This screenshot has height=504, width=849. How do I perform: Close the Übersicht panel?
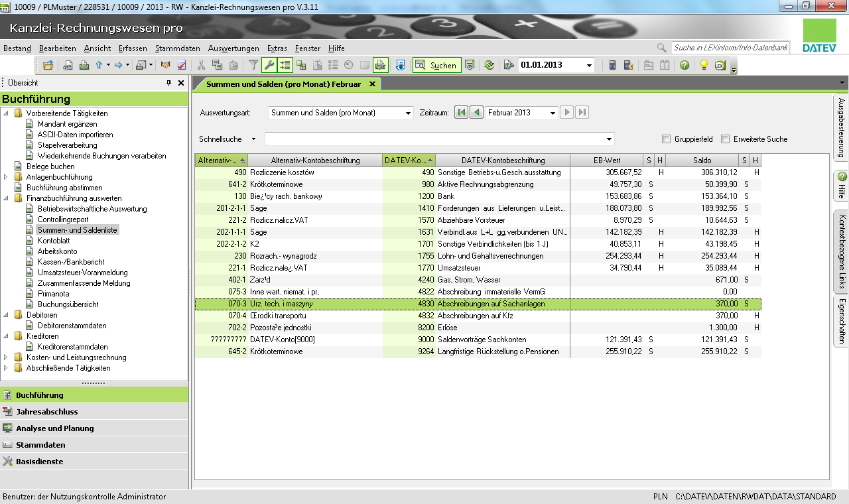pos(181,83)
